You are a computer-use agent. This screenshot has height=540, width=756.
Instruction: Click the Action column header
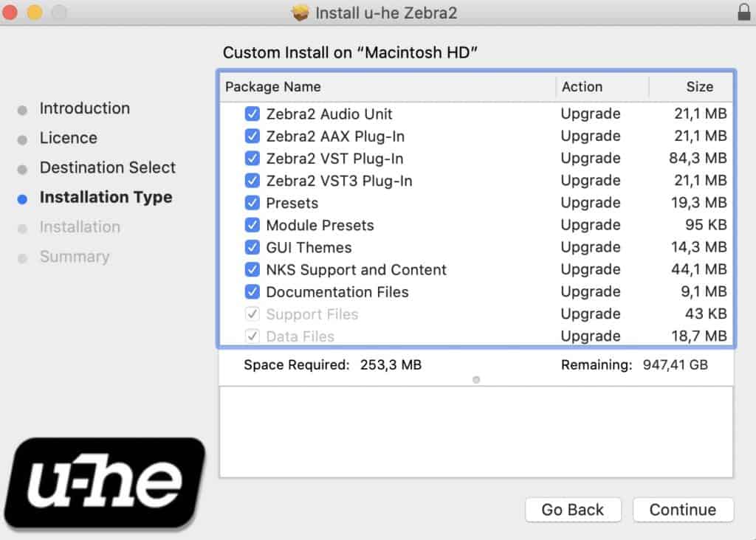point(582,87)
